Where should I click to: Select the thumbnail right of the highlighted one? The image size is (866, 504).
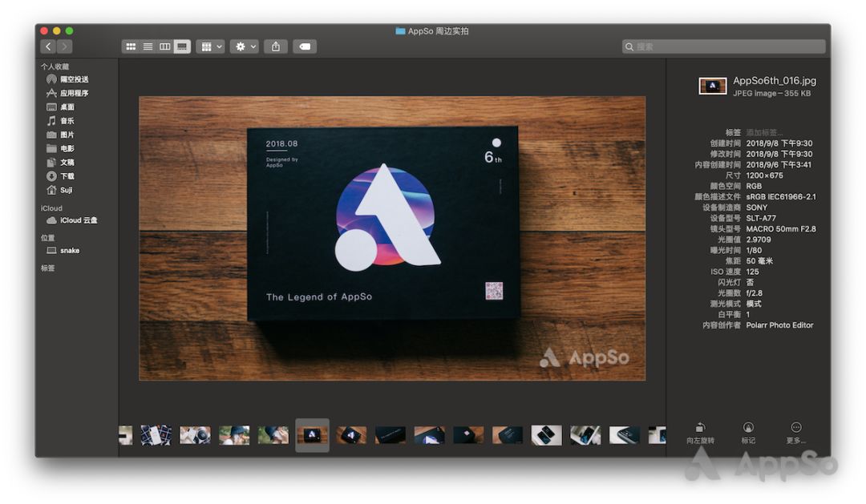[351, 435]
